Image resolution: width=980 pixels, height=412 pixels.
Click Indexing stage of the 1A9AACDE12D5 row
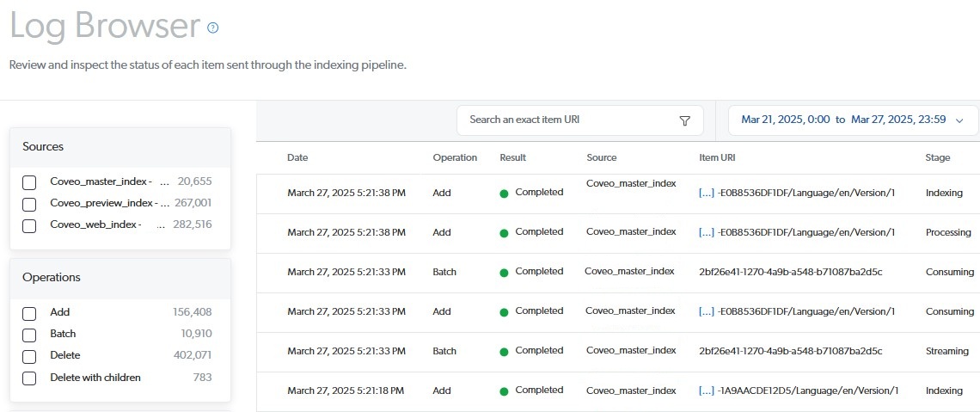click(x=945, y=390)
